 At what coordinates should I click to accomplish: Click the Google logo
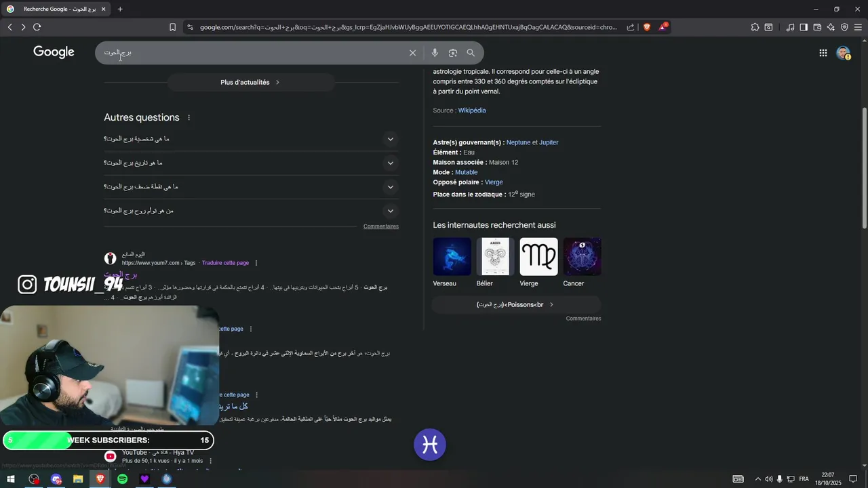coord(54,52)
